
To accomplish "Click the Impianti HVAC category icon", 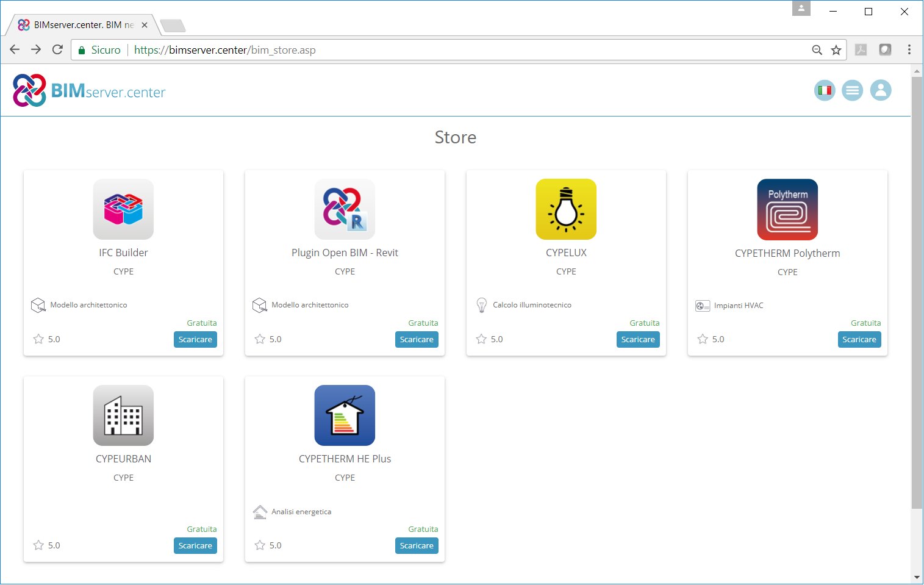I will coord(703,306).
